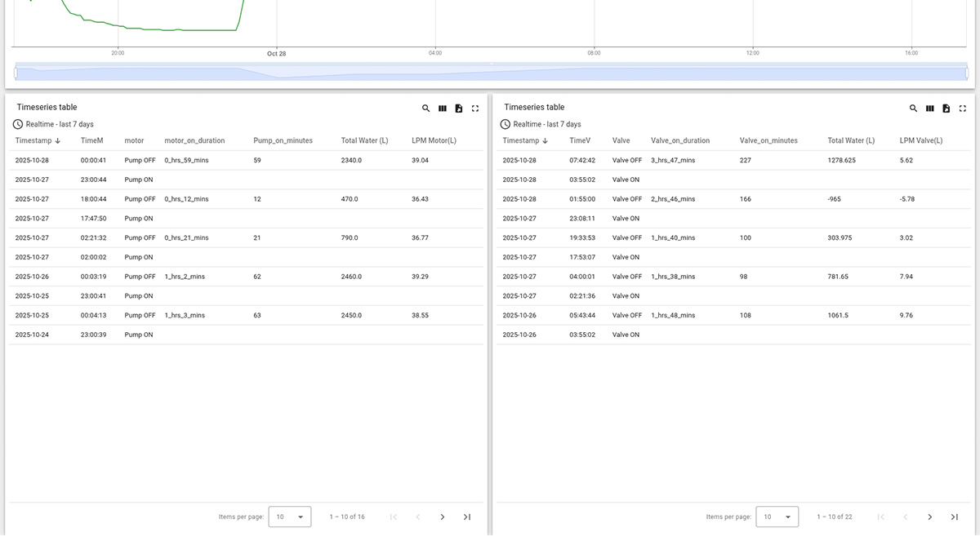This screenshot has height=550, width=980.
Task: Search the motor Timeseries table
Action: 425,108
